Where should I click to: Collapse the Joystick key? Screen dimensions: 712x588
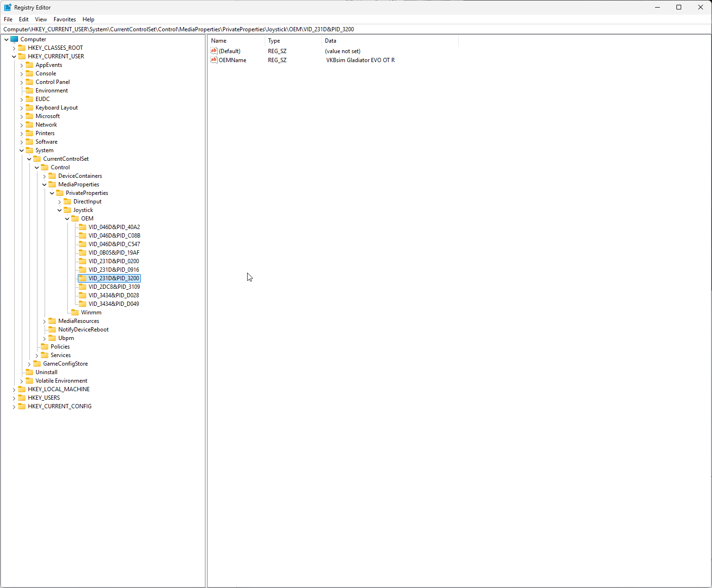[x=60, y=210]
